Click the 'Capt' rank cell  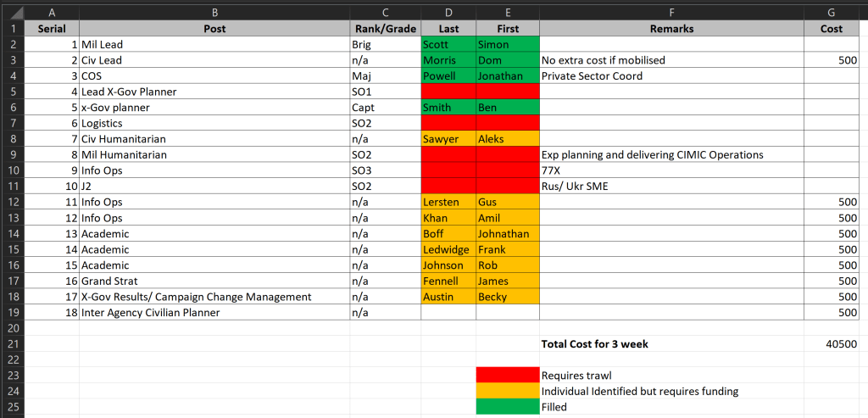pos(386,108)
